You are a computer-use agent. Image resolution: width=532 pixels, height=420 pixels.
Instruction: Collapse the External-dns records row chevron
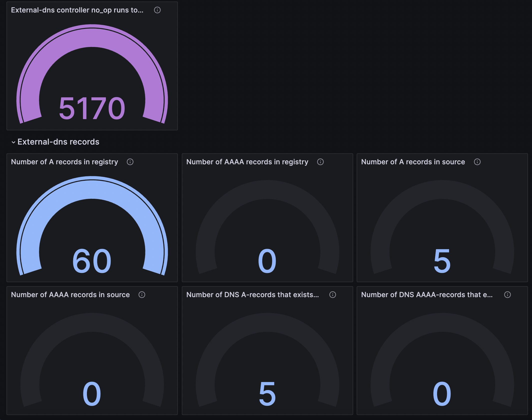[x=13, y=142]
